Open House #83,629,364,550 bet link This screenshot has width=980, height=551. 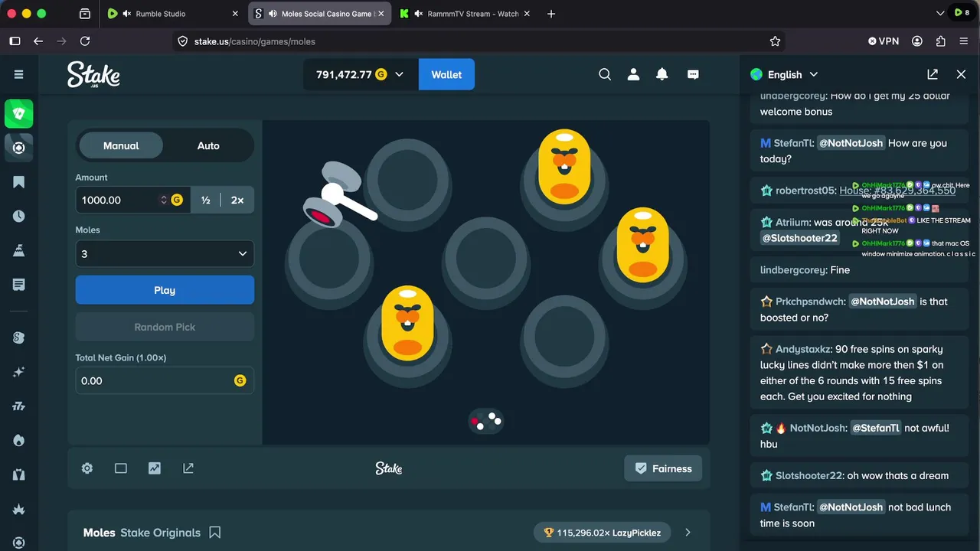pyautogui.click(x=897, y=191)
